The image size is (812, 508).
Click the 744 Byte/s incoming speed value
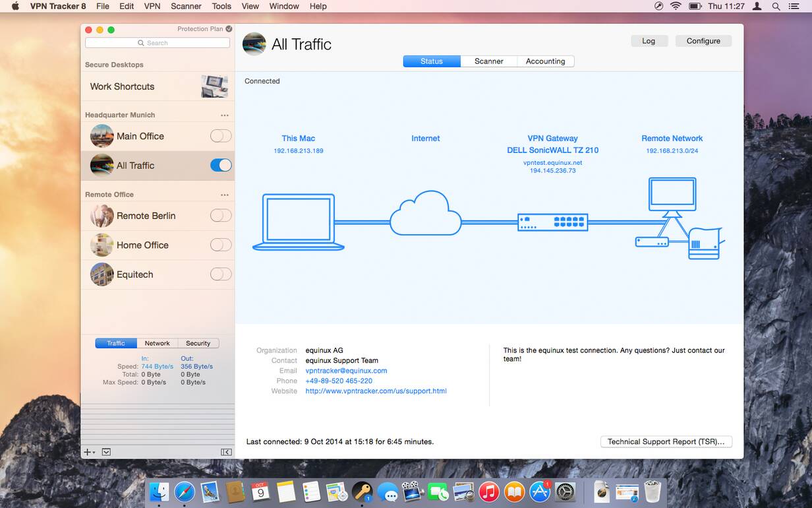click(x=158, y=366)
